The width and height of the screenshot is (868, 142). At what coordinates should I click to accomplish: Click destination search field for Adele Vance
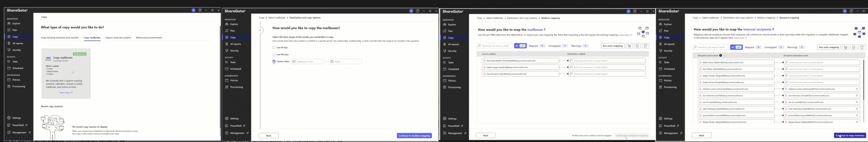coord(822,62)
